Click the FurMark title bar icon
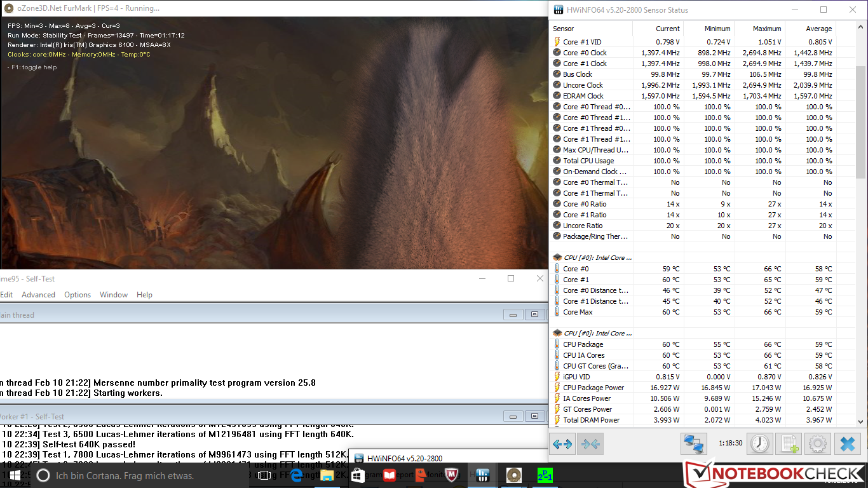The height and width of the screenshot is (488, 868). tap(9, 8)
